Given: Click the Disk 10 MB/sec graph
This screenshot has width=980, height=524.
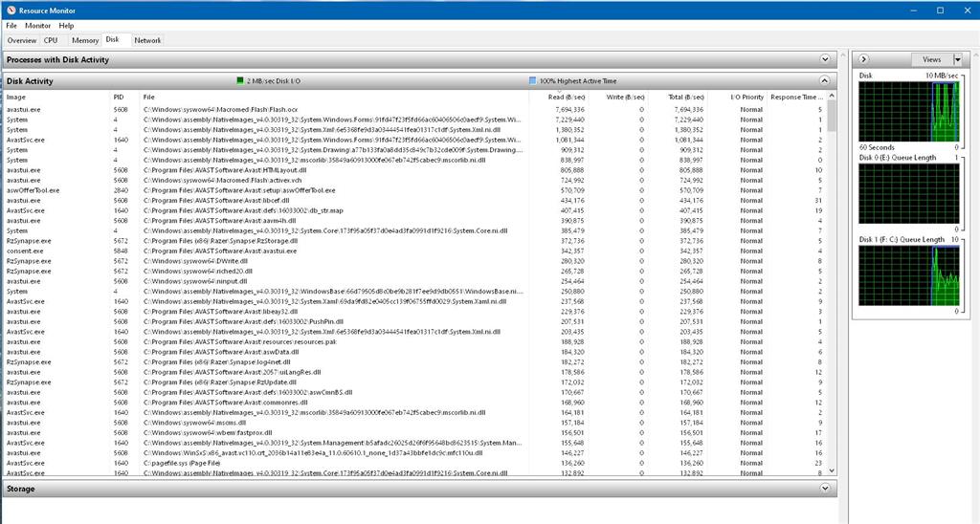Looking at the screenshot, I should (909, 111).
